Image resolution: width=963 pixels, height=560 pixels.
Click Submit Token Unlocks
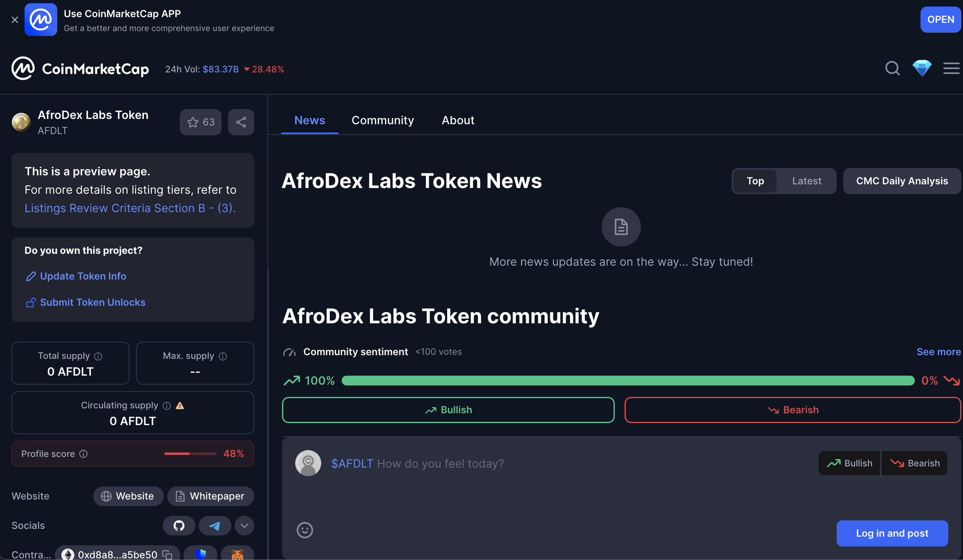coord(85,302)
